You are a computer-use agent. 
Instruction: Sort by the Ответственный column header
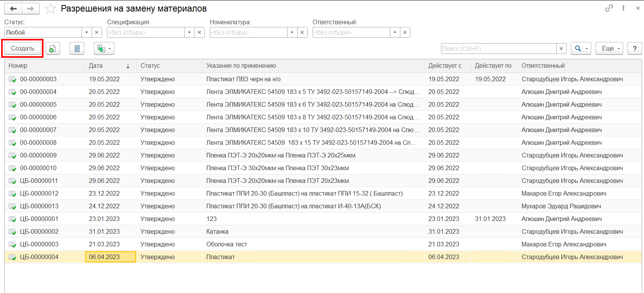579,66
